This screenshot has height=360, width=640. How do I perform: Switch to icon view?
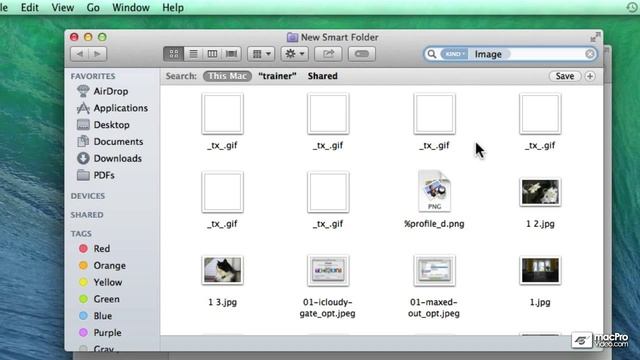173,54
